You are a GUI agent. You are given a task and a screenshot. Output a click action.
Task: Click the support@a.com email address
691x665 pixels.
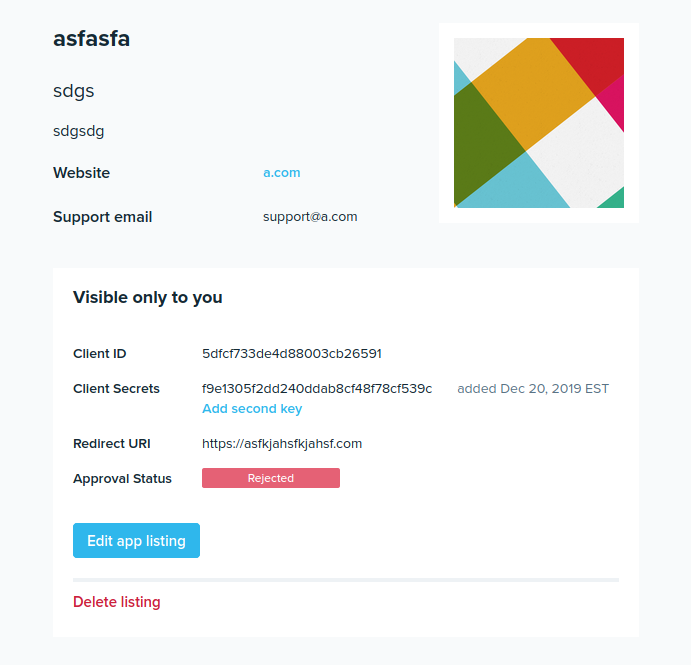pos(310,217)
